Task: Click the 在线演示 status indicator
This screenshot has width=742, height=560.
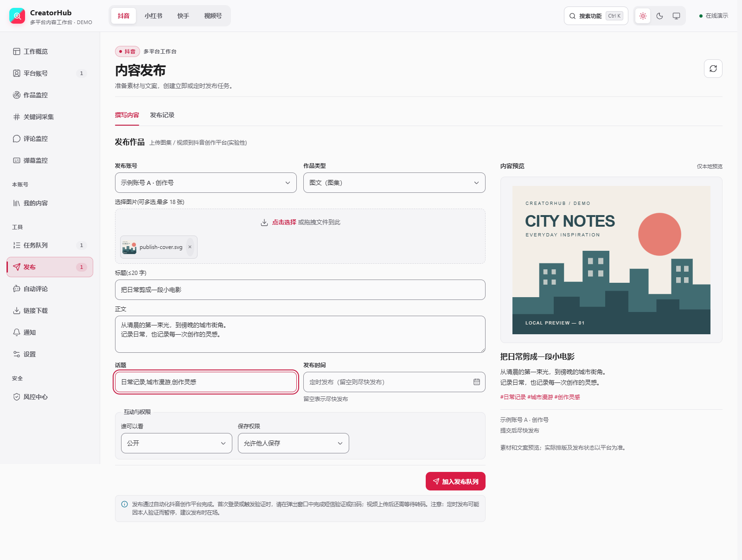Action: (x=713, y=16)
